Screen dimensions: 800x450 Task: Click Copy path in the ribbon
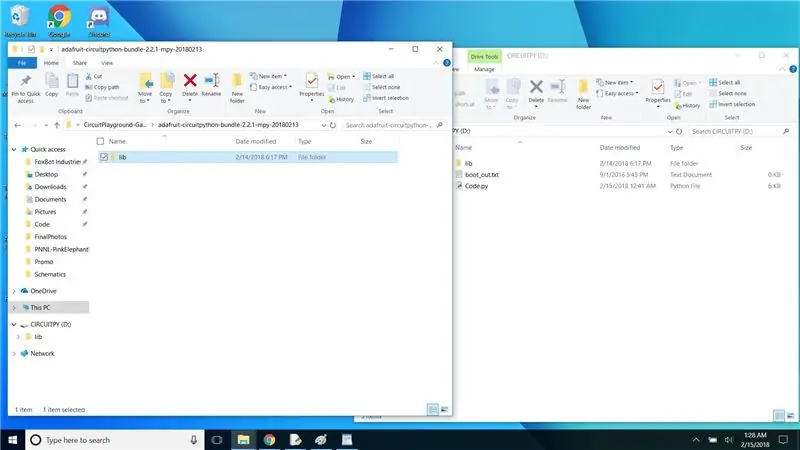(102, 87)
